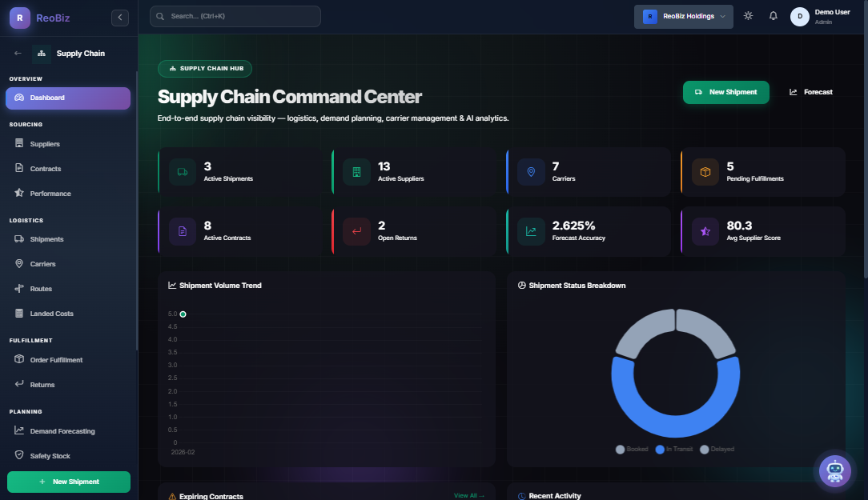Toggle light mode with the sun icon
This screenshot has height=500, width=868.
pos(747,15)
